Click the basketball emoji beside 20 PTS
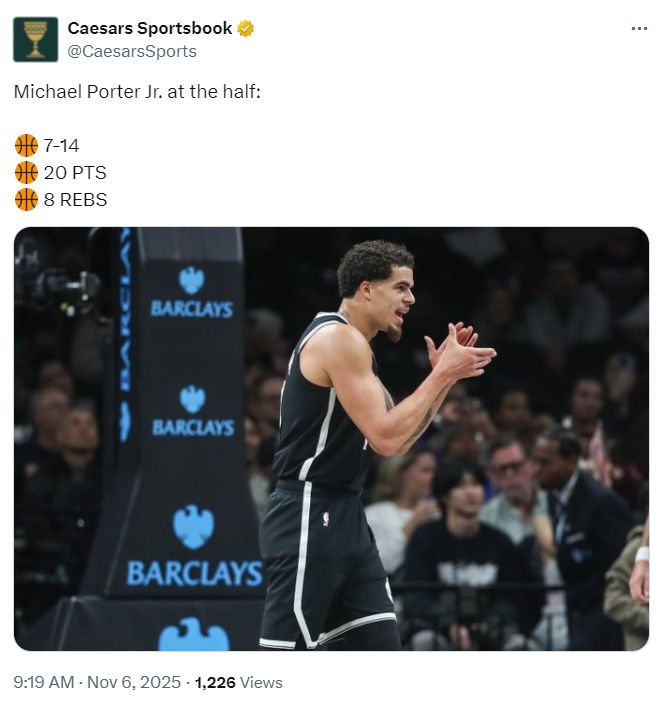This screenshot has height=702, width=658. (x=26, y=173)
